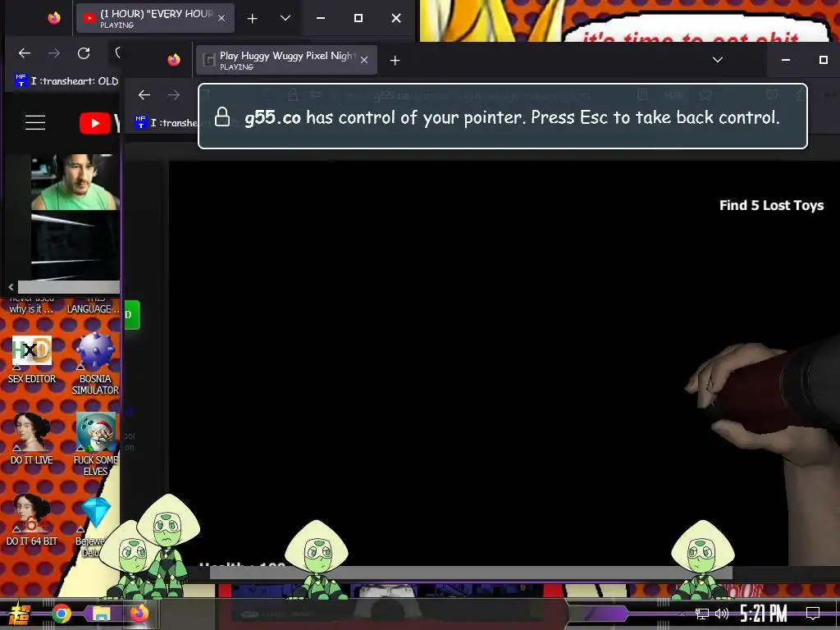Image resolution: width=840 pixels, height=630 pixels.
Task: Click Firefox logo in the YouTube window titlebar
Action: [54, 18]
